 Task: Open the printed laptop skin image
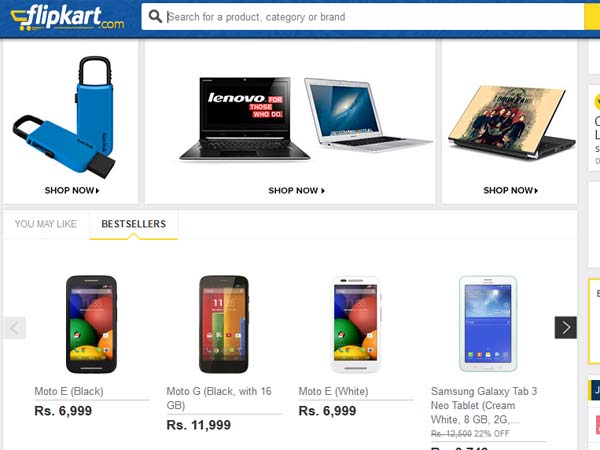[x=512, y=121]
